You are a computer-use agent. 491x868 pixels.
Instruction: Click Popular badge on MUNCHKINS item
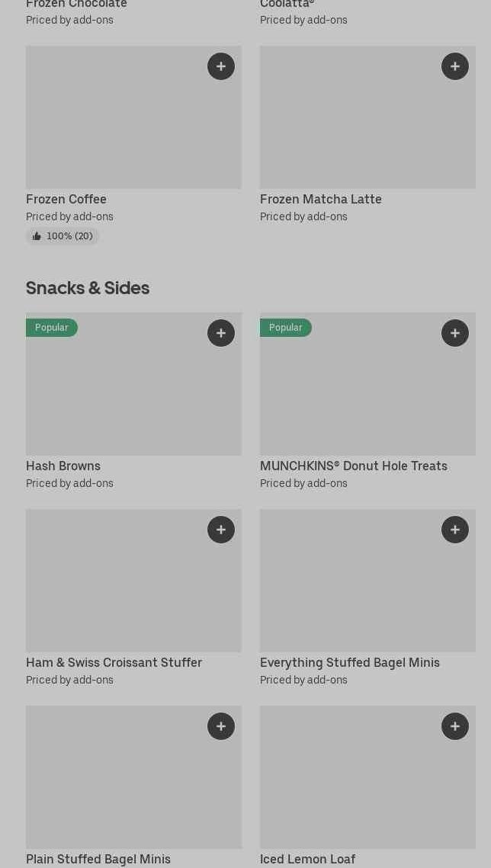(286, 328)
